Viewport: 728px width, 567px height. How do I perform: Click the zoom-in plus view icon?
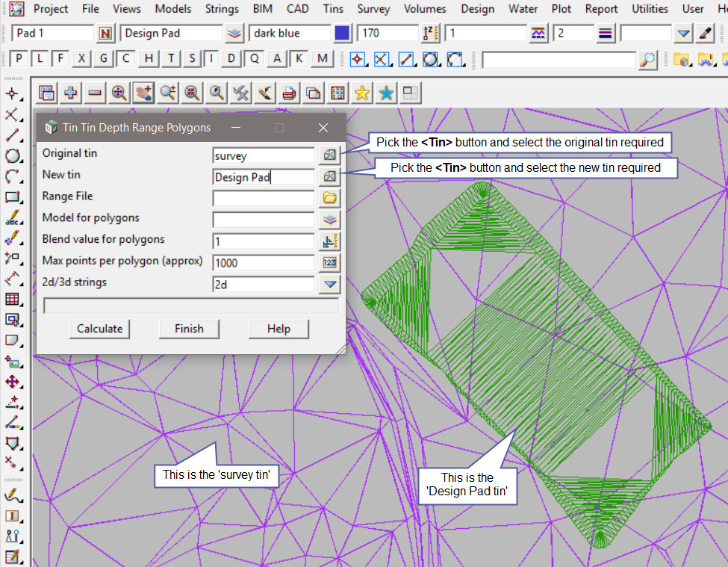pyautogui.click(x=71, y=93)
